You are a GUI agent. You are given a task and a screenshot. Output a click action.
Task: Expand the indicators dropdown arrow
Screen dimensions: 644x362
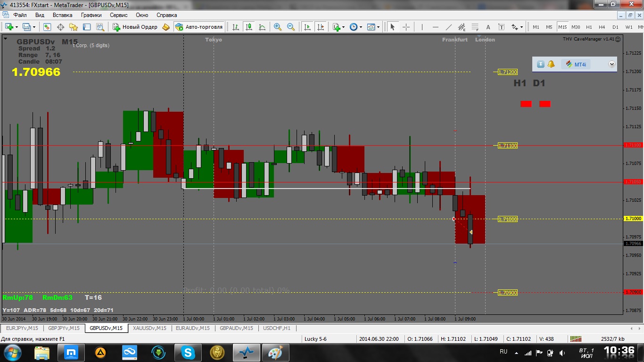coord(344,27)
